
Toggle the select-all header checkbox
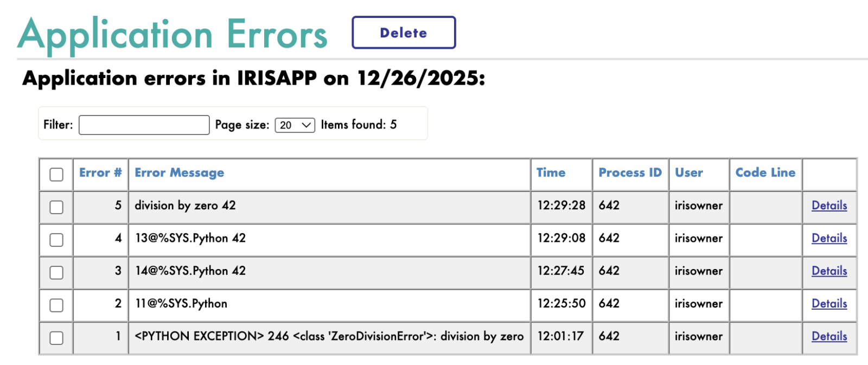point(56,175)
